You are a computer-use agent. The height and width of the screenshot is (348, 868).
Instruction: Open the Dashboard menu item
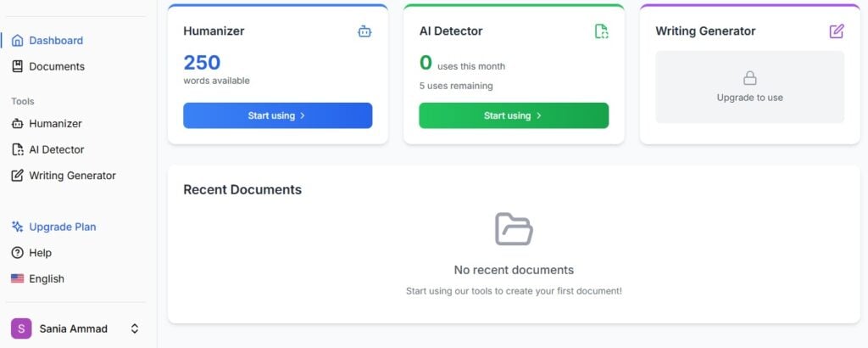tap(56, 41)
